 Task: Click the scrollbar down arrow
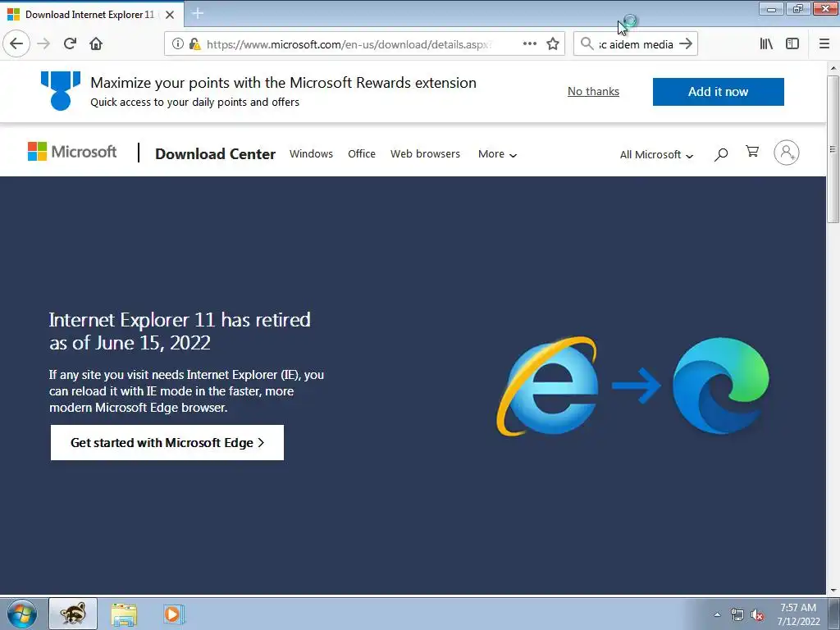[833, 591]
